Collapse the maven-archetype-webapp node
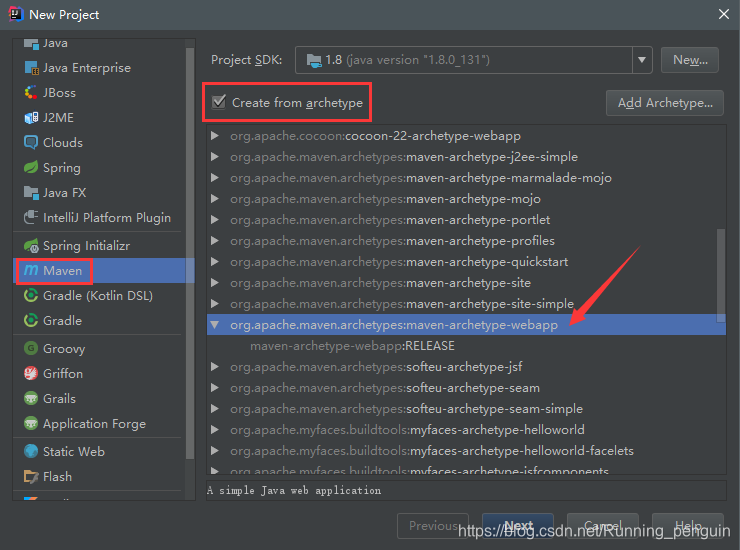740x550 pixels. point(215,325)
